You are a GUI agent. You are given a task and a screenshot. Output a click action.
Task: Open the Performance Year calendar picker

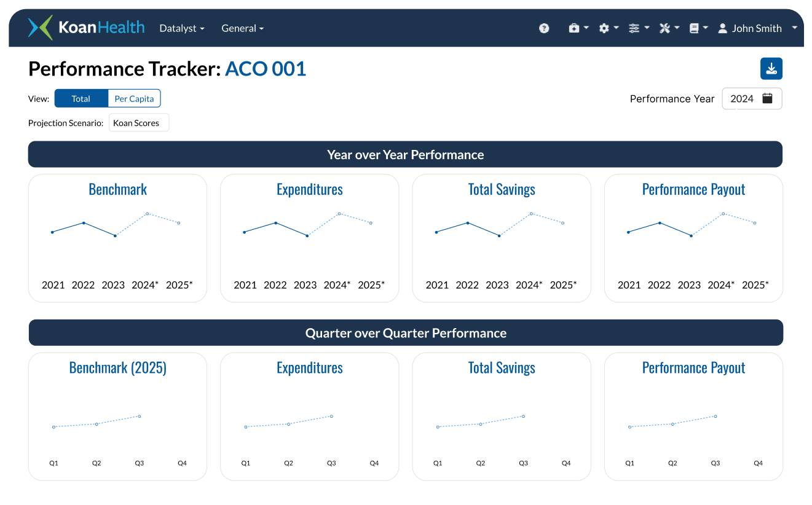point(767,98)
